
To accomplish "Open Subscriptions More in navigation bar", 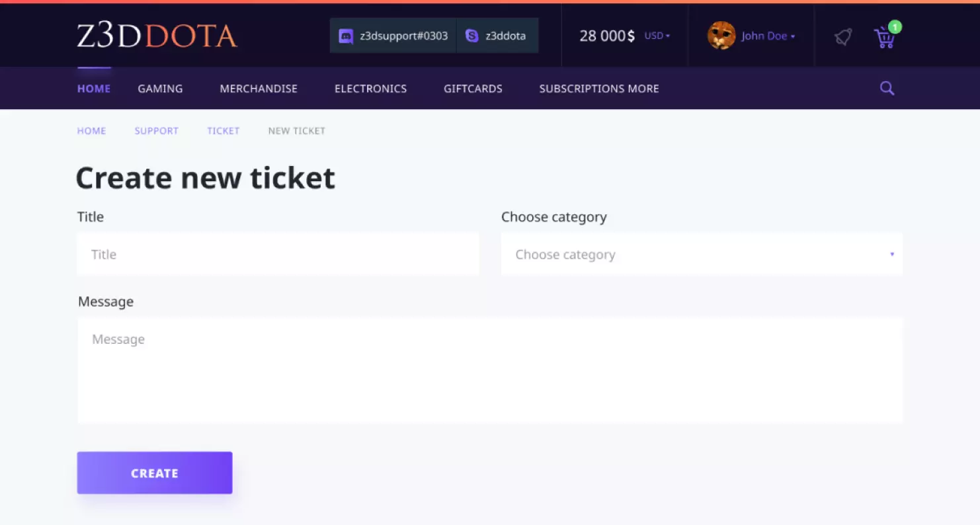I will pyautogui.click(x=598, y=89).
